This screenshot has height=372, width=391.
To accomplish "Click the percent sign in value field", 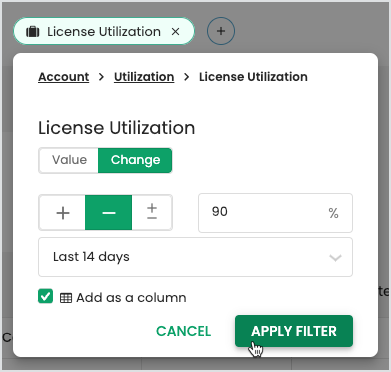I will [333, 213].
